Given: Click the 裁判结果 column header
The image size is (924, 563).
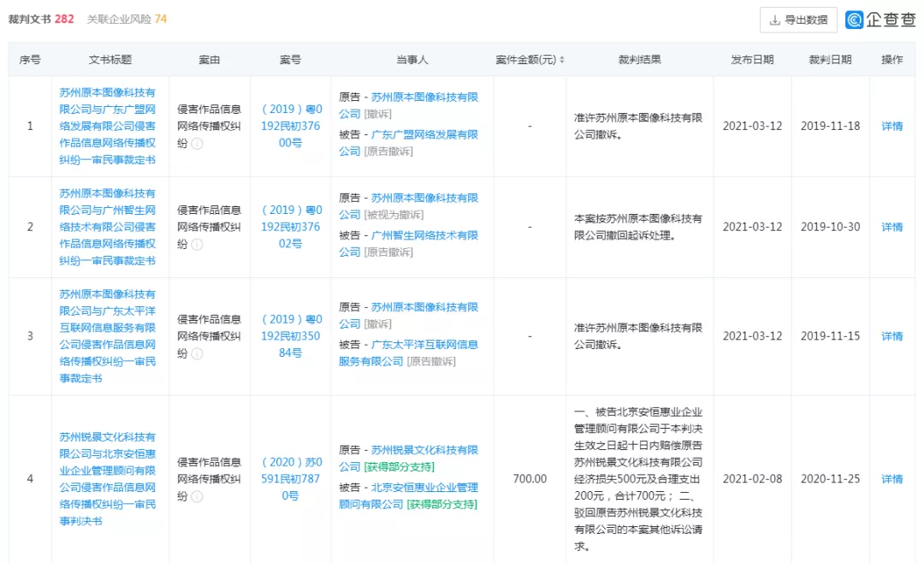Looking at the screenshot, I should click(x=639, y=60).
